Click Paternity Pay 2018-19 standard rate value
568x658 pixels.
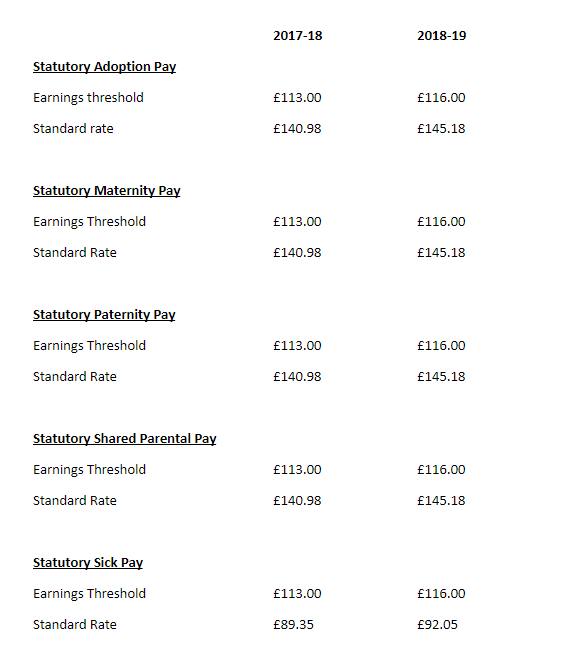click(x=441, y=376)
